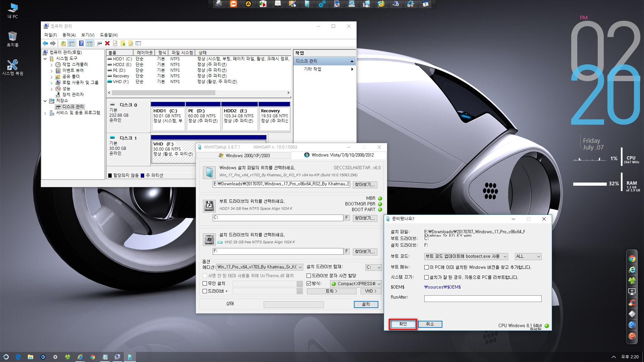Open the settings gear on the taskbar
644x362 pixels.
(x=55, y=357)
